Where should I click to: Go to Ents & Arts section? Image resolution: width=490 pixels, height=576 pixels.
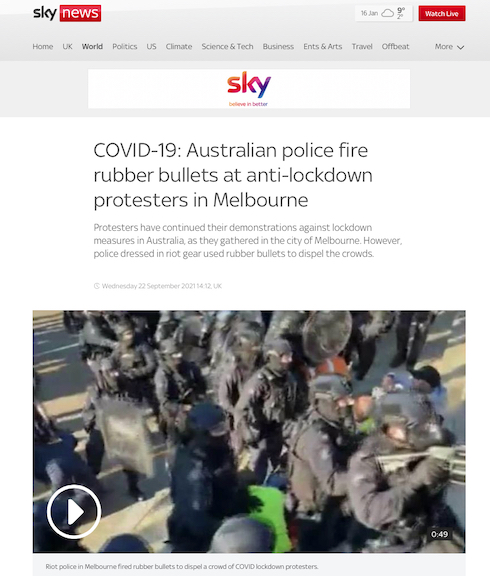pyautogui.click(x=323, y=47)
